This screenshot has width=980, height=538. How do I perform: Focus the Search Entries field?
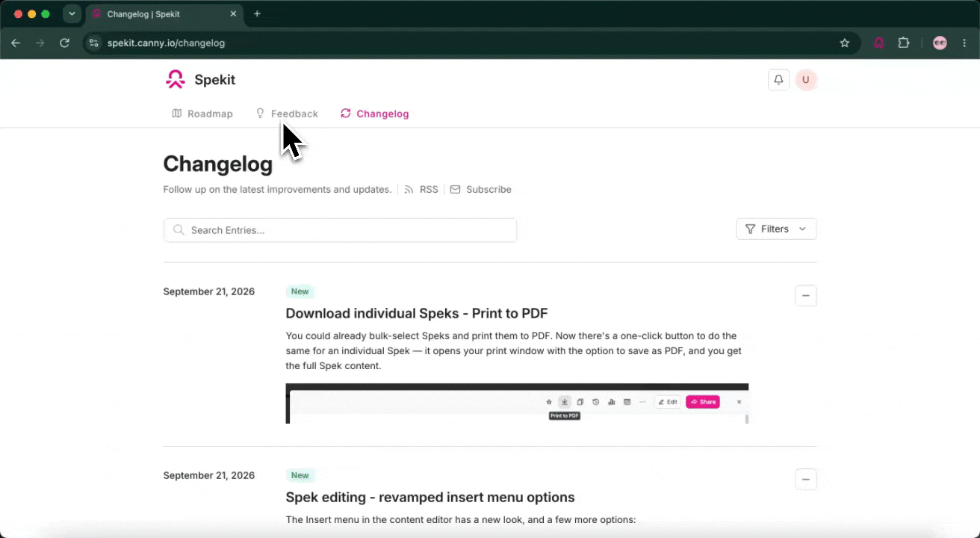pos(340,230)
